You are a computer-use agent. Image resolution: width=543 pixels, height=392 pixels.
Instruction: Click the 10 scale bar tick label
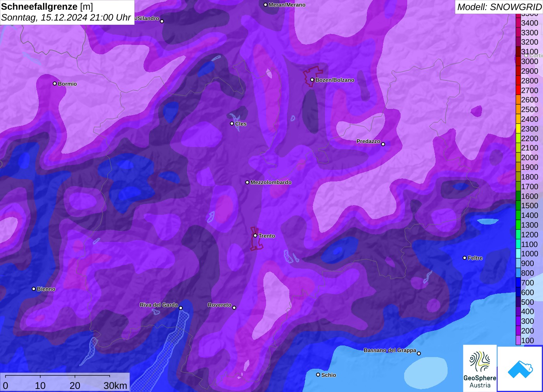point(40,385)
